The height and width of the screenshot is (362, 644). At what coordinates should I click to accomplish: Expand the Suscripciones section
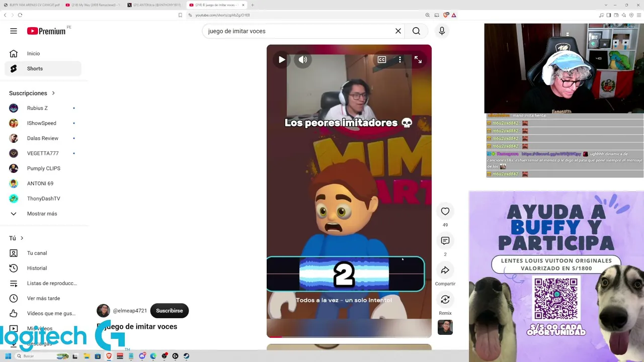(32, 93)
